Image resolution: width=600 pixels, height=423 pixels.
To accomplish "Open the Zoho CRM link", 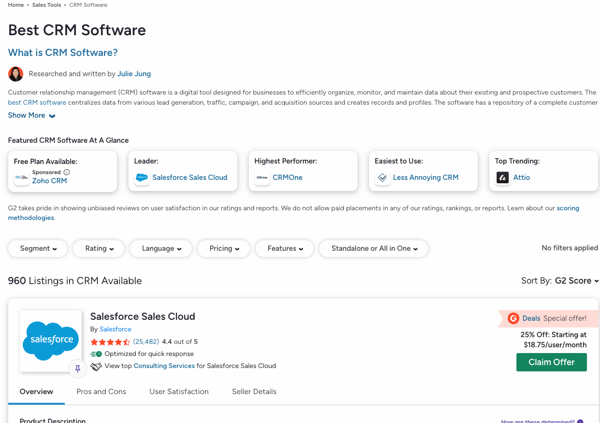I will pyautogui.click(x=49, y=181).
